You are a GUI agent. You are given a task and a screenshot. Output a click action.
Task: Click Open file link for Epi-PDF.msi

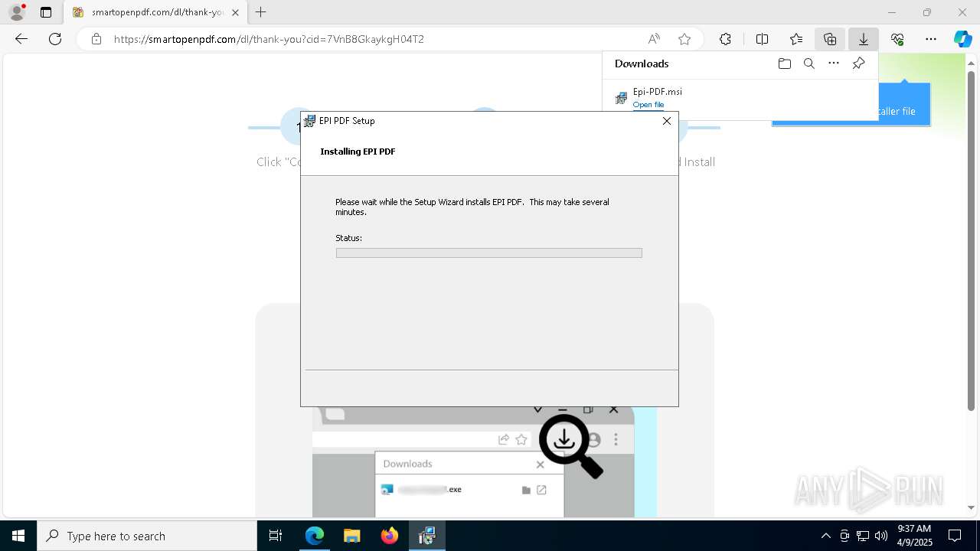[648, 105]
